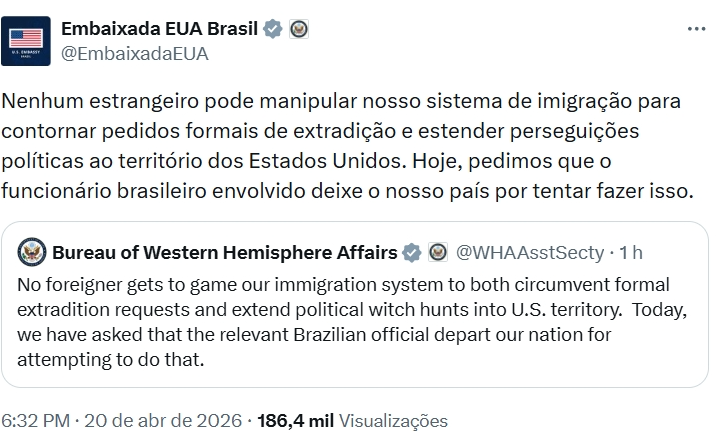Click the US flag in the embassy avatar
The width and height of the screenshot is (719, 438).
pyautogui.click(x=26, y=38)
